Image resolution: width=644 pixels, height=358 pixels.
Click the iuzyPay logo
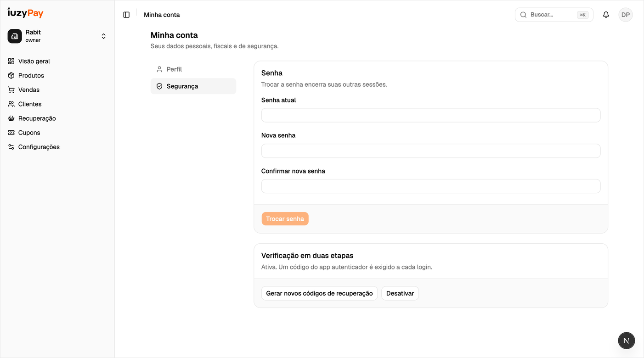[x=26, y=13]
